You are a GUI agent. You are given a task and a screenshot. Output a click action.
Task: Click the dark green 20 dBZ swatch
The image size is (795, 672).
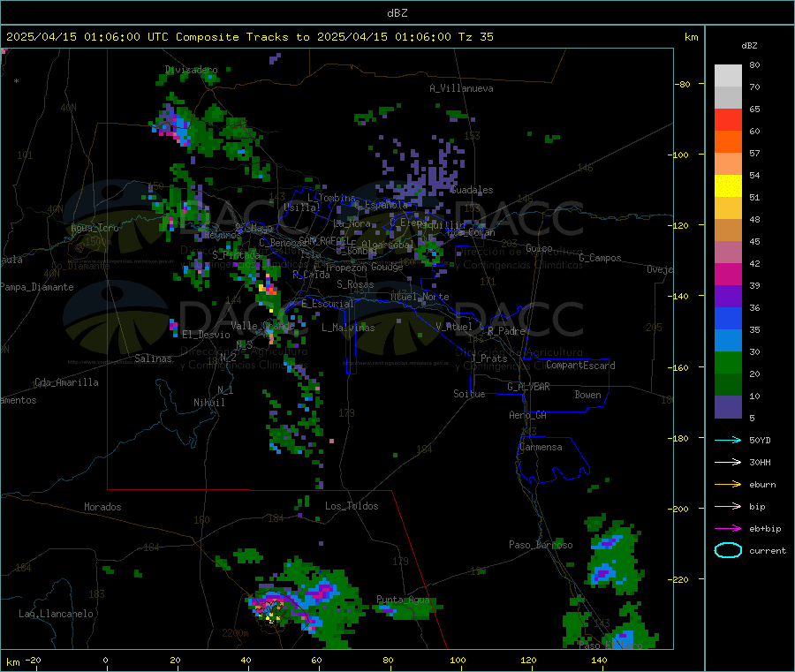click(x=728, y=385)
